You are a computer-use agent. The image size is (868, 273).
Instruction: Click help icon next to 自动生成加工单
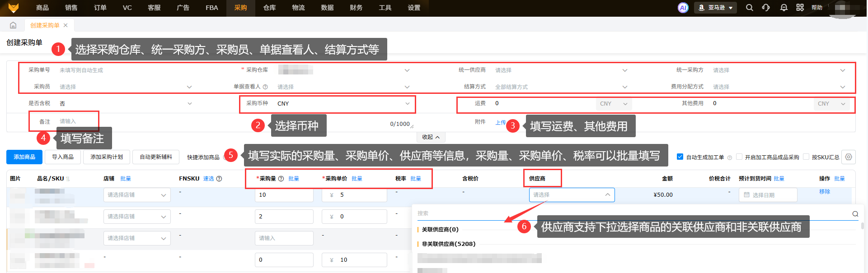point(729,157)
